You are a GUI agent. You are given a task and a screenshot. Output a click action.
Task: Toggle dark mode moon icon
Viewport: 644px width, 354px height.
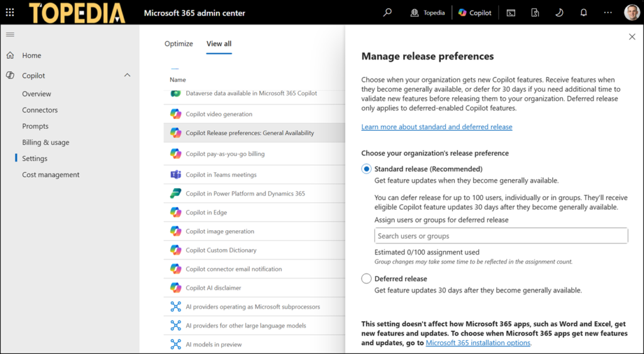point(559,13)
